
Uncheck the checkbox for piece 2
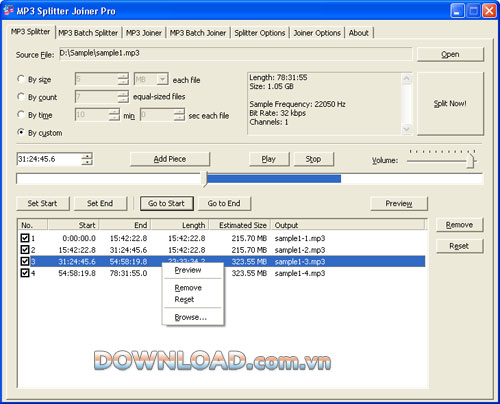[x=25, y=250]
